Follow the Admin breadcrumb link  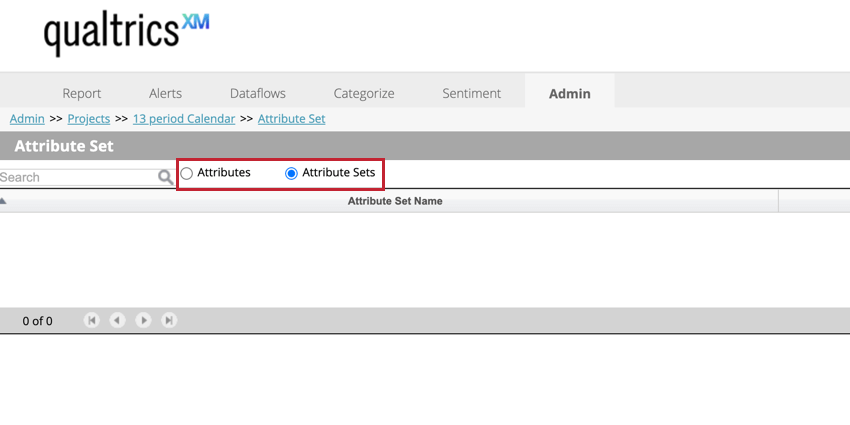click(x=27, y=118)
